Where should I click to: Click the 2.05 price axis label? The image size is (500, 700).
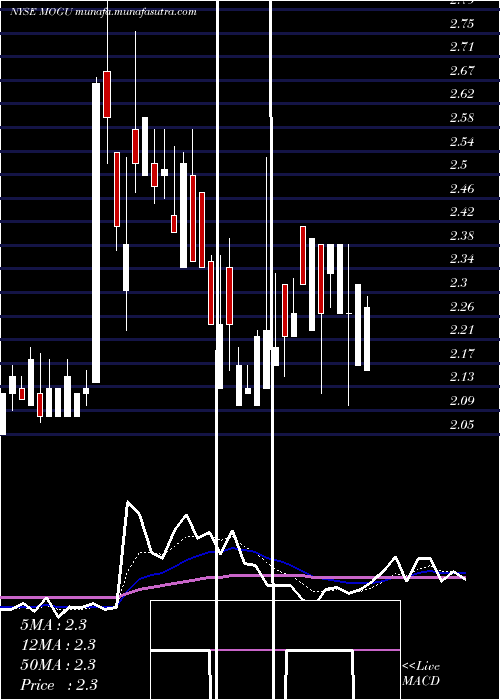pos(462,424)
